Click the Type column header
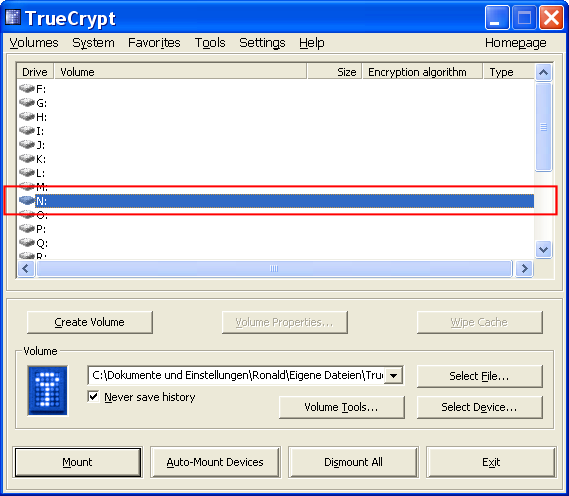 pyautogui.click(x=509, y=71)
